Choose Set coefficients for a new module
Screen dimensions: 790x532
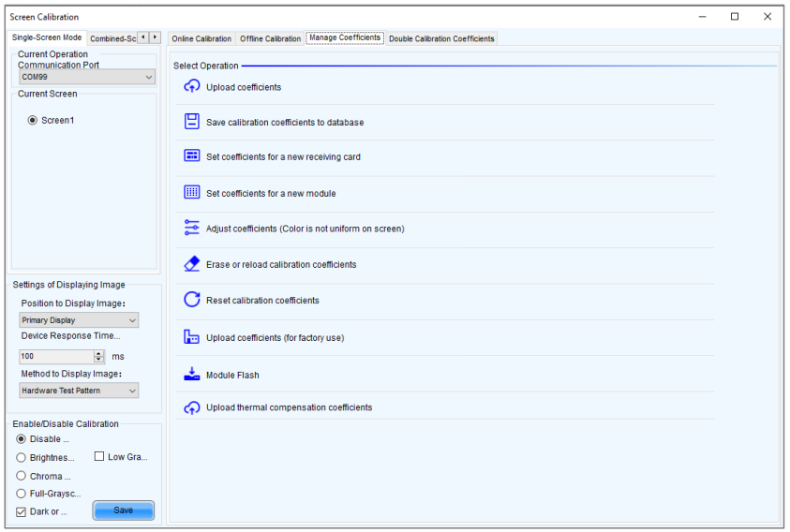tap(271, 194)
